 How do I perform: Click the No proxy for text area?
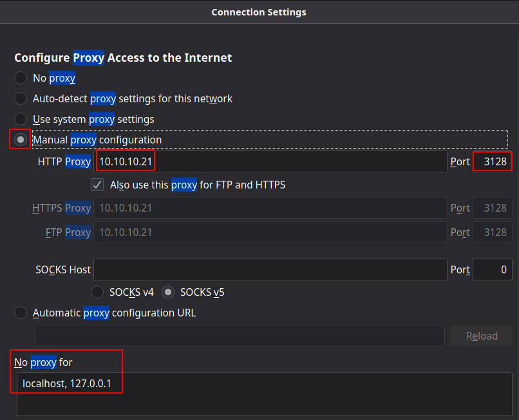[264, 392]
